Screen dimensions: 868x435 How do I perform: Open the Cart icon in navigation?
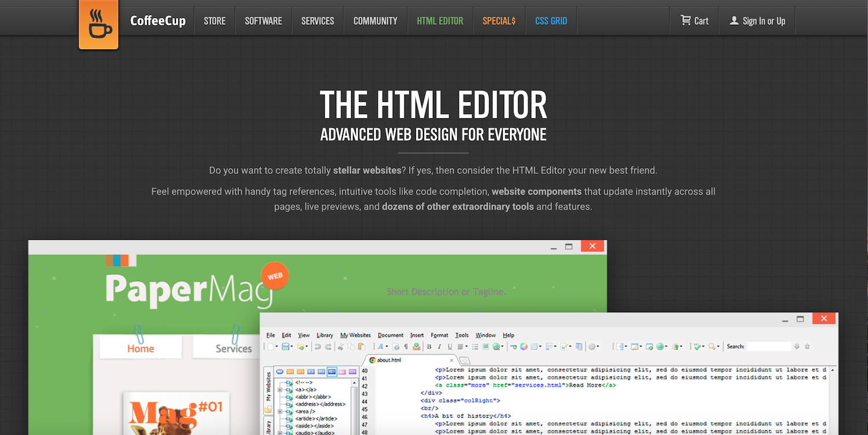coord(686,20)
